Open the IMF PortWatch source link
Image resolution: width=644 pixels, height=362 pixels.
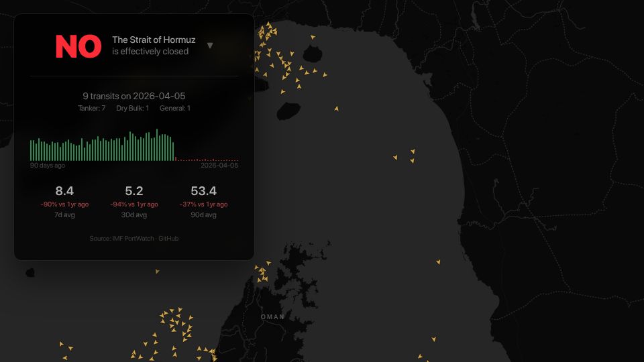133,239
